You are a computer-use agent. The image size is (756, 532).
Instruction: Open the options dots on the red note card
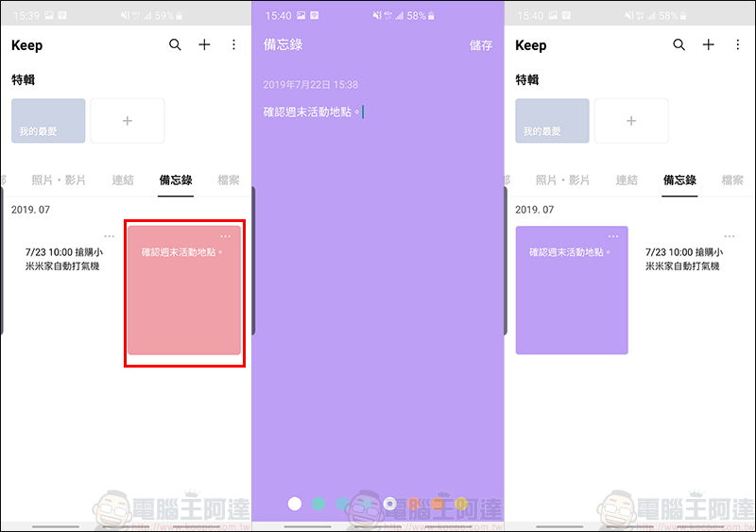pyautogui.click(x=225, y=236)
